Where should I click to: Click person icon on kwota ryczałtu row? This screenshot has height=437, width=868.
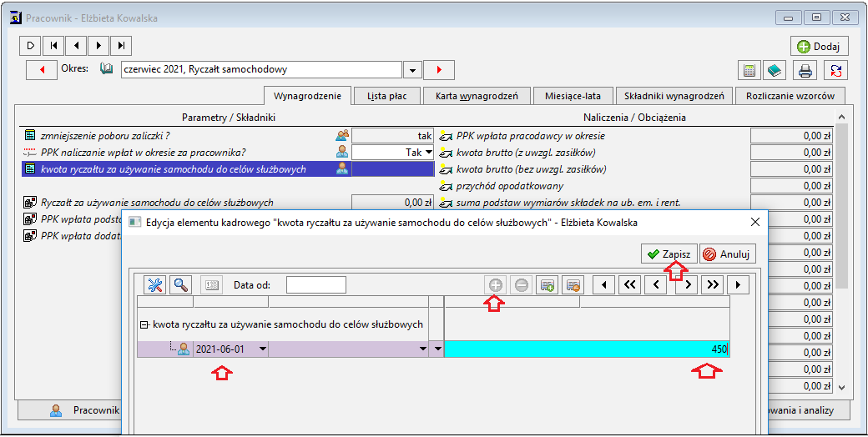[x=343, y=168]
